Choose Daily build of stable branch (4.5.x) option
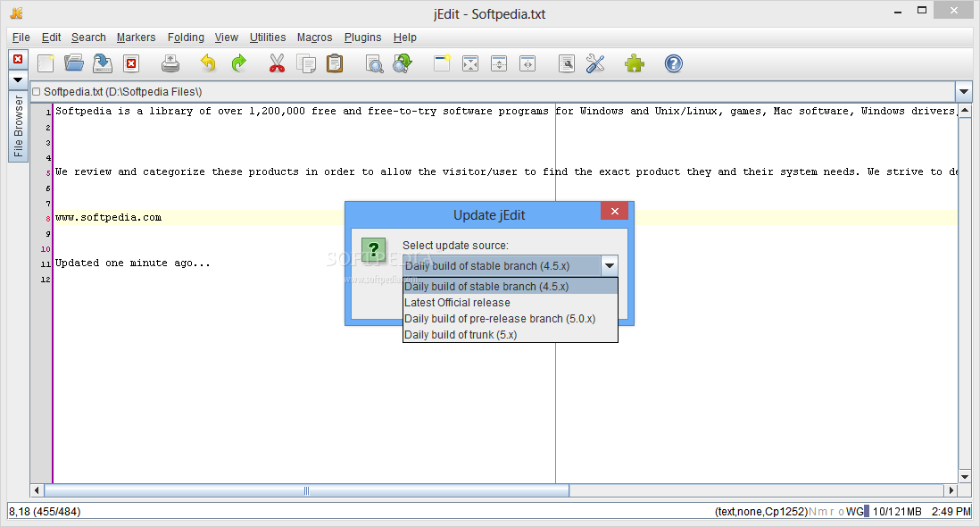Image resolution: width=980 pixels, height=527 pixels. coord(510,287)
